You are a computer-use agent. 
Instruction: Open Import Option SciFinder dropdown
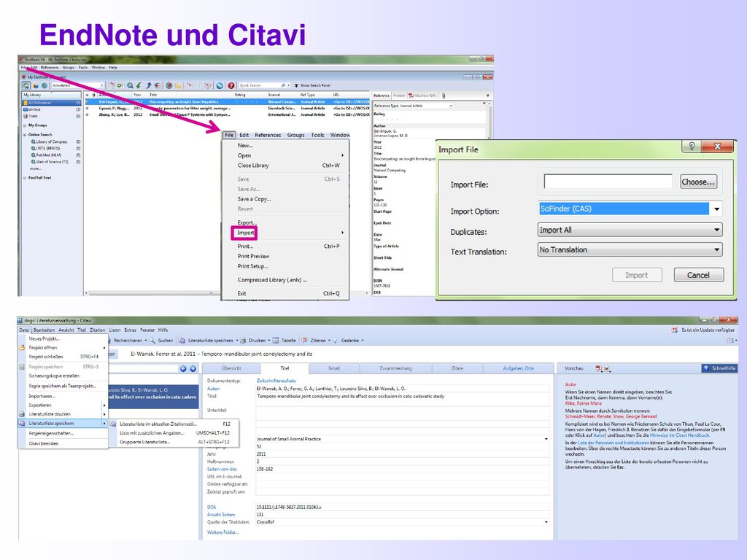click(716, 209)
